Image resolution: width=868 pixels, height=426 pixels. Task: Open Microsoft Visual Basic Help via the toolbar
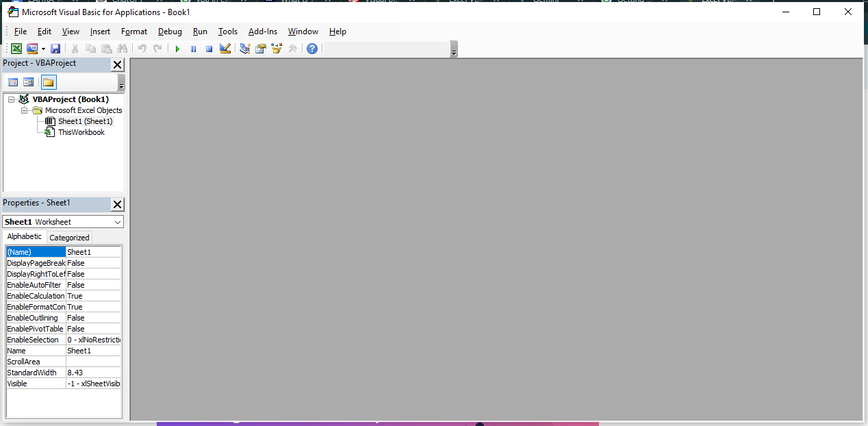click(311, 48)
